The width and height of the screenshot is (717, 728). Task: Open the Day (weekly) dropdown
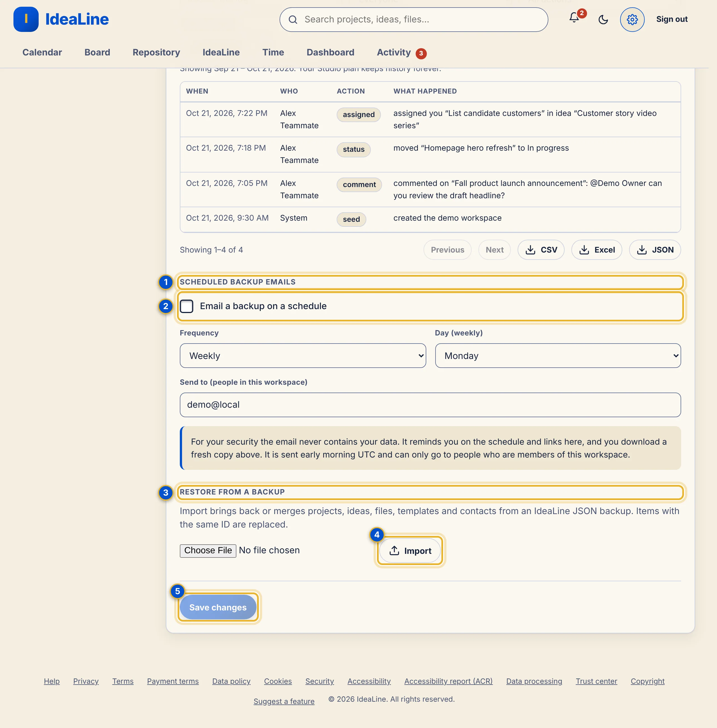(558, 355)
